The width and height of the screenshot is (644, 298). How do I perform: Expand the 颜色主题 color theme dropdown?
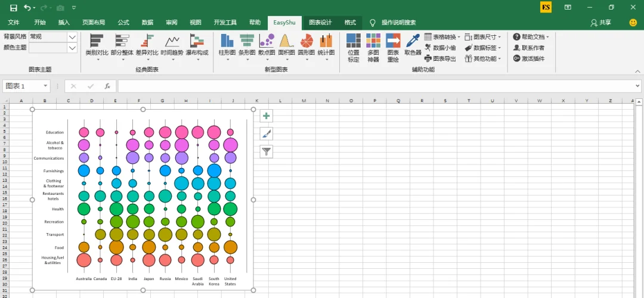click(x=72, y=48)
